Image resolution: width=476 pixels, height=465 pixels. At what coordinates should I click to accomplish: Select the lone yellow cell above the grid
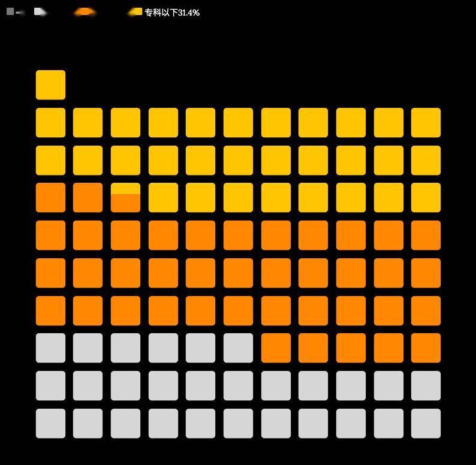coord(50,84)
